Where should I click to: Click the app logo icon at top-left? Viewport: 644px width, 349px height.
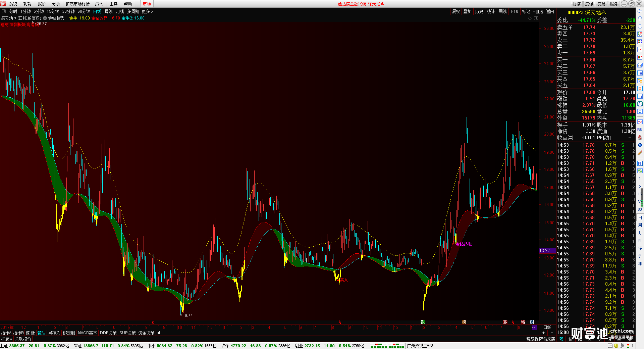tap(3, 4)
